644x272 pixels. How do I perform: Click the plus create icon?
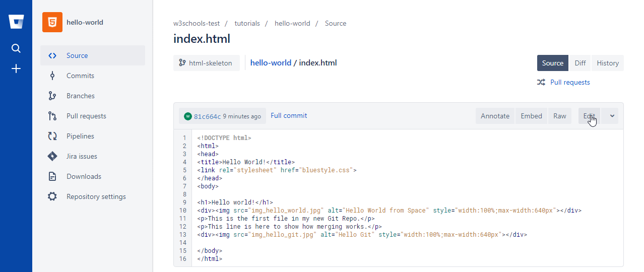tap(16, 69)
